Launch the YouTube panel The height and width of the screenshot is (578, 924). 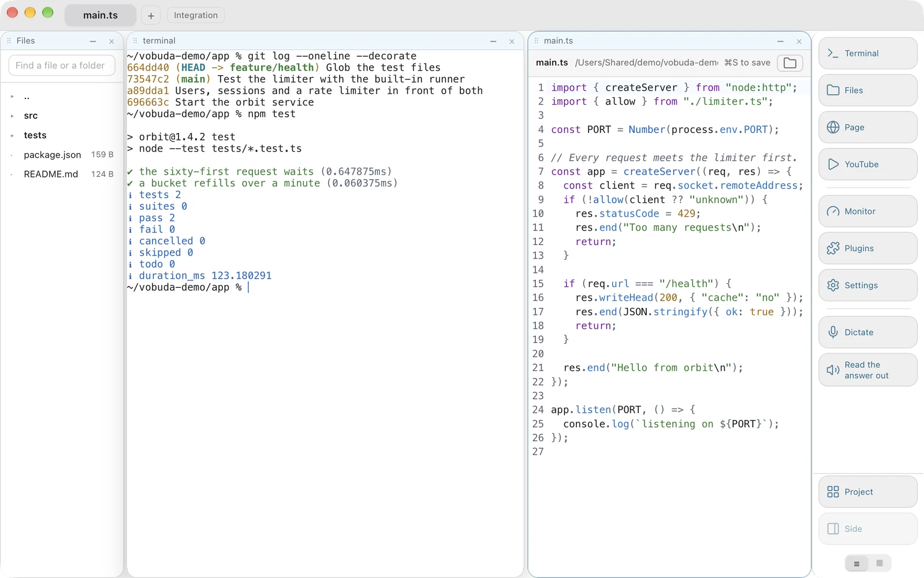tap(867, 164)
